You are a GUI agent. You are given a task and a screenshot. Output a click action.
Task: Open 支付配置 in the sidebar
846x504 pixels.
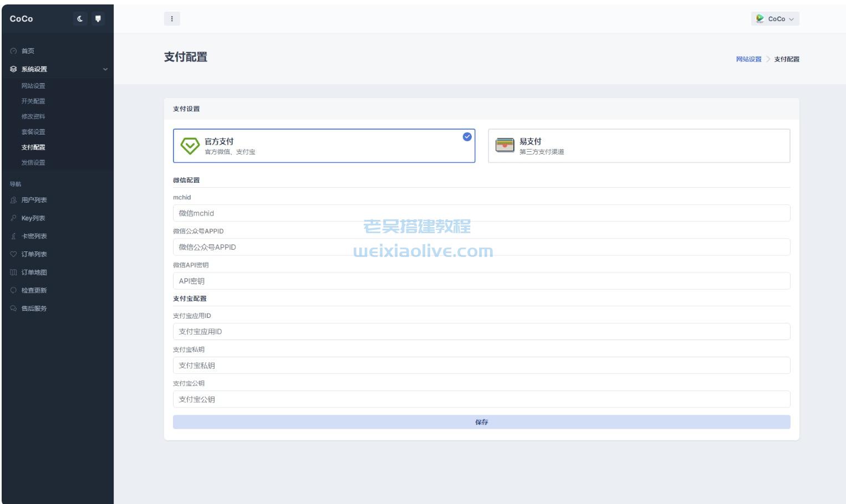[33, 147]
